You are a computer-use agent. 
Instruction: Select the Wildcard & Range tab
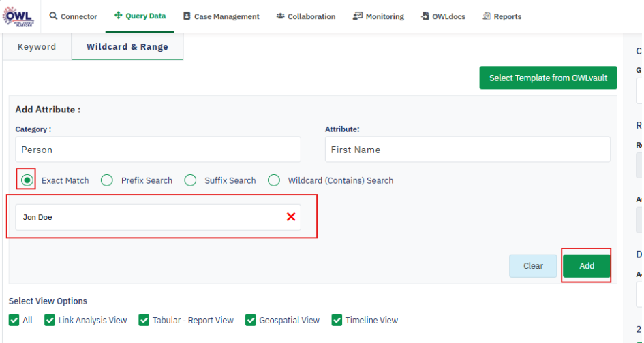click(127, 47)
